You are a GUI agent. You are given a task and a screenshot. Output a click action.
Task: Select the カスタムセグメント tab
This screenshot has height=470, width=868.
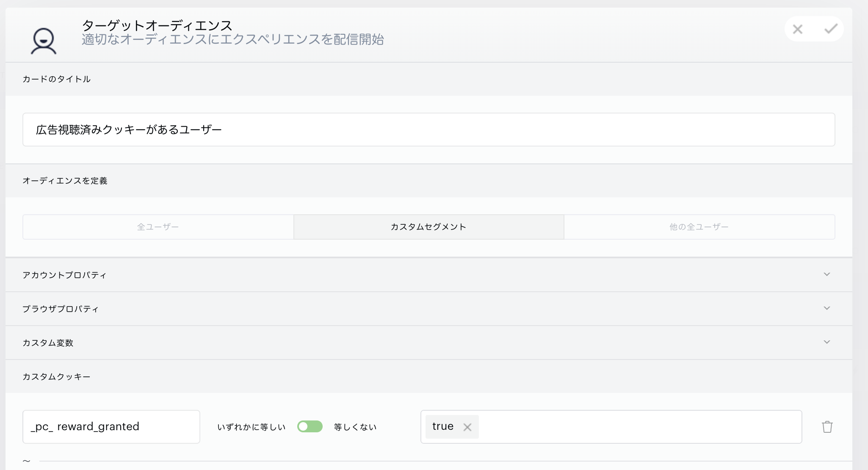pos(428,227)
